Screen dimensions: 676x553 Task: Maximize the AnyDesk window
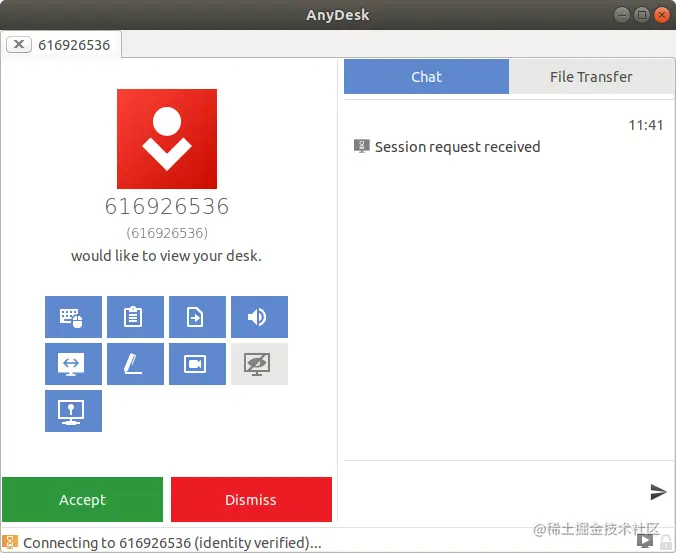(642, 15)
